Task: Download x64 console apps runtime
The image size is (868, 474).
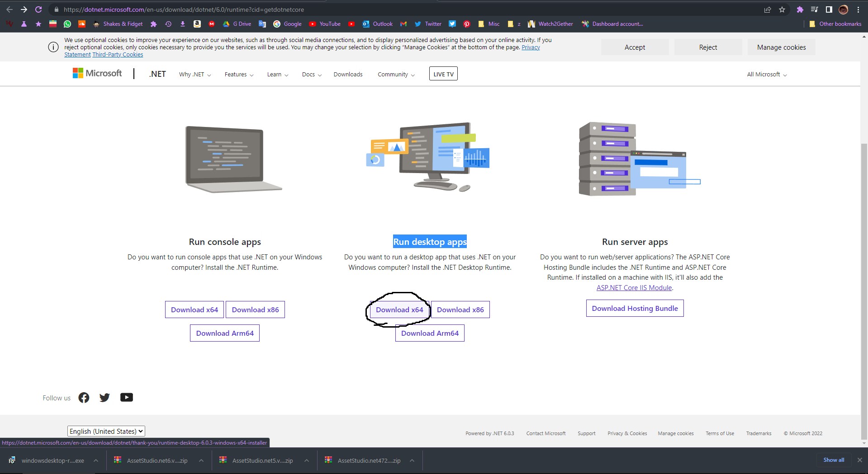Action: (x=194, y=310)
